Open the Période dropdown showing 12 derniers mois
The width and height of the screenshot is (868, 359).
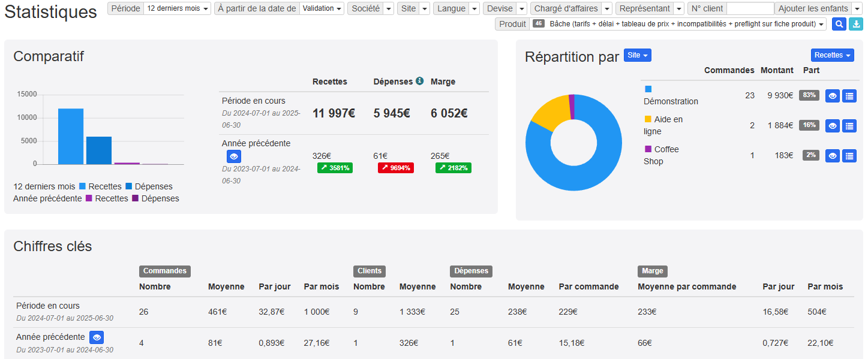coord(178,8)
